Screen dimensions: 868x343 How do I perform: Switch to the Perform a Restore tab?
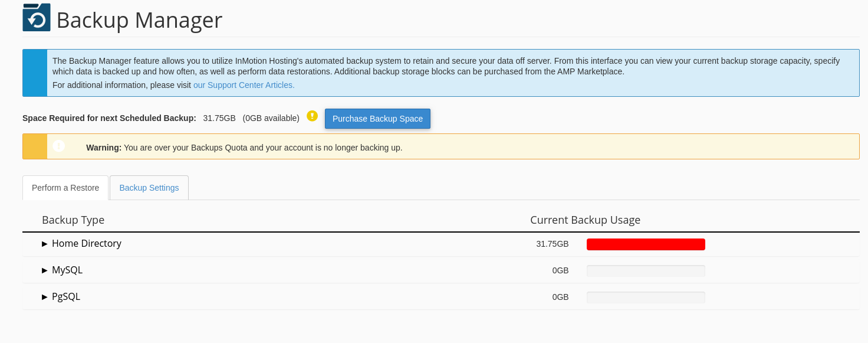coord(65,188)
